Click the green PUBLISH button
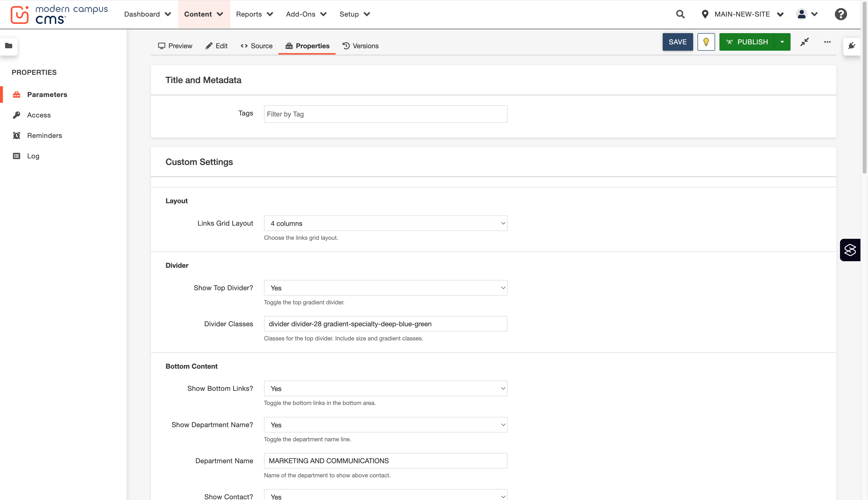 point(747,42)
